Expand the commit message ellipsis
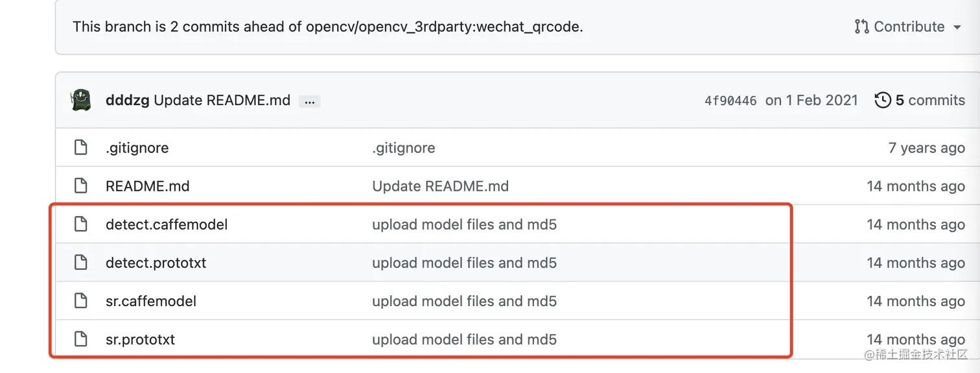This screenshot has width=980, height=373. (x=309, y=101)
